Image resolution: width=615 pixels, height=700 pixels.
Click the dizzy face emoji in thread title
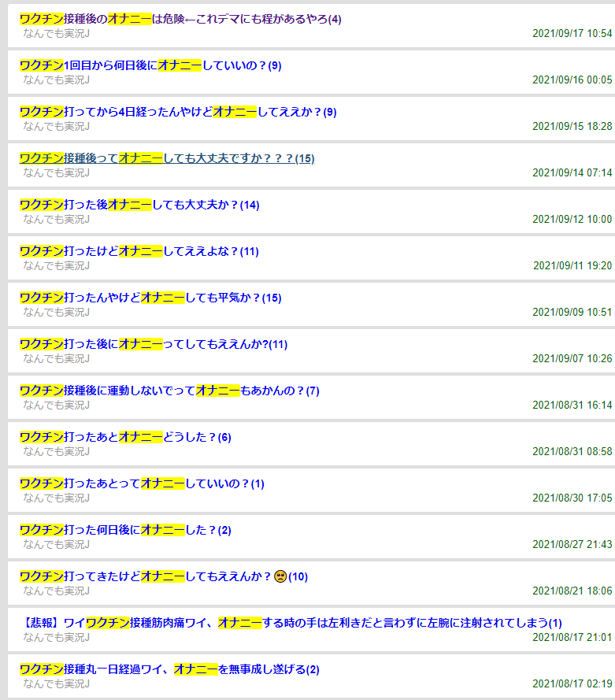pyautogui.click(x=280, y=576)
